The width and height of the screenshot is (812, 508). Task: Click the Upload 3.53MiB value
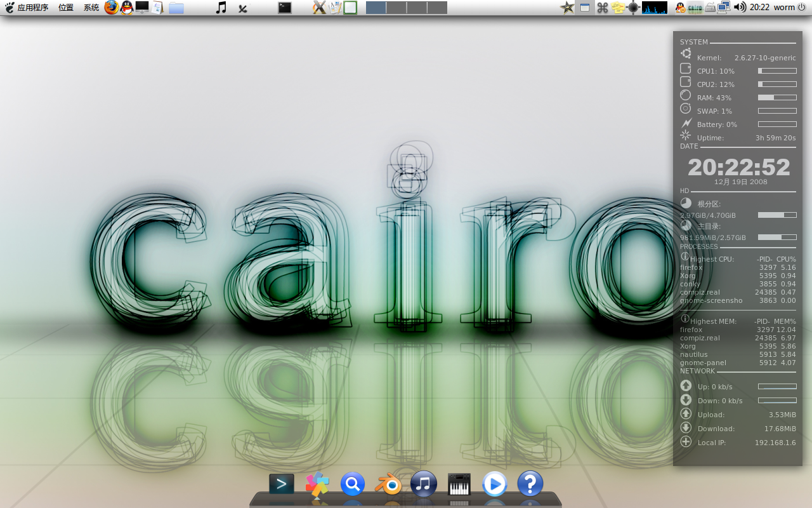point(782,415)
